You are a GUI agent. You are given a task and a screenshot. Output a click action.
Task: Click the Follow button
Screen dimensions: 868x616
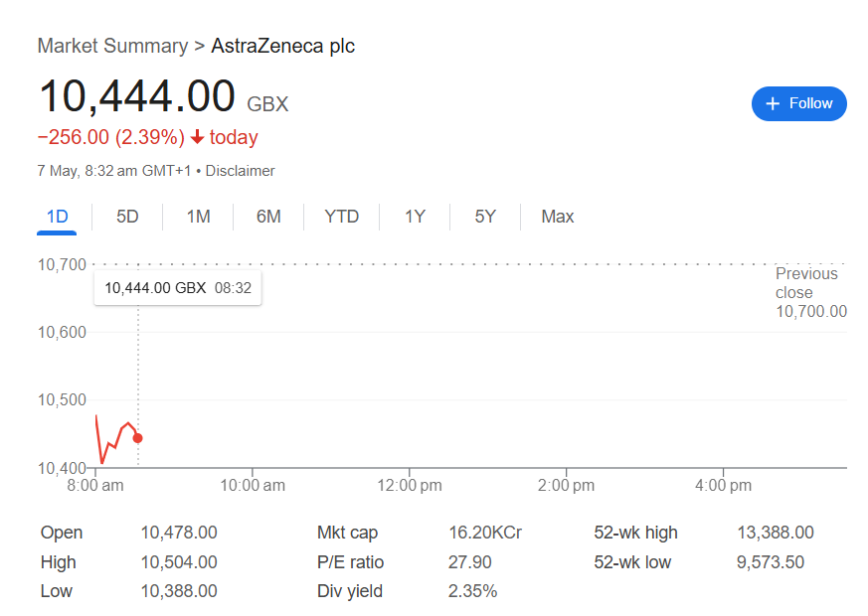[798, 103]
